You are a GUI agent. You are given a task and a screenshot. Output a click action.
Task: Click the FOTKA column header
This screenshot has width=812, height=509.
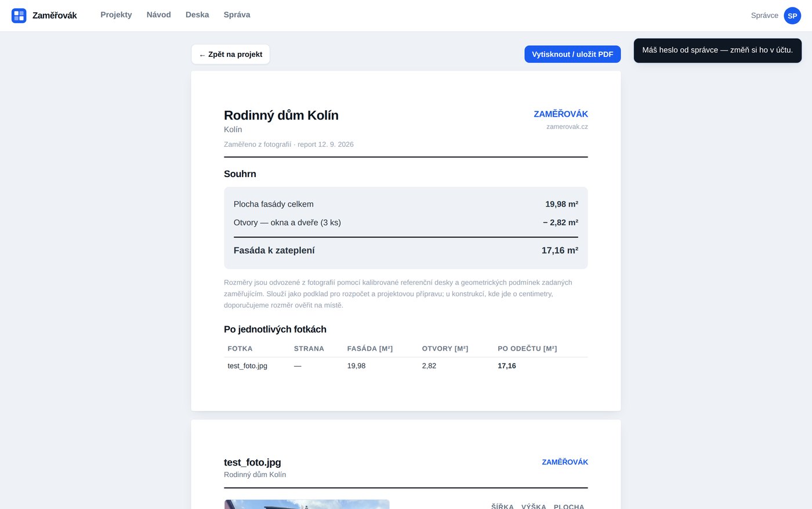point(240,349)
